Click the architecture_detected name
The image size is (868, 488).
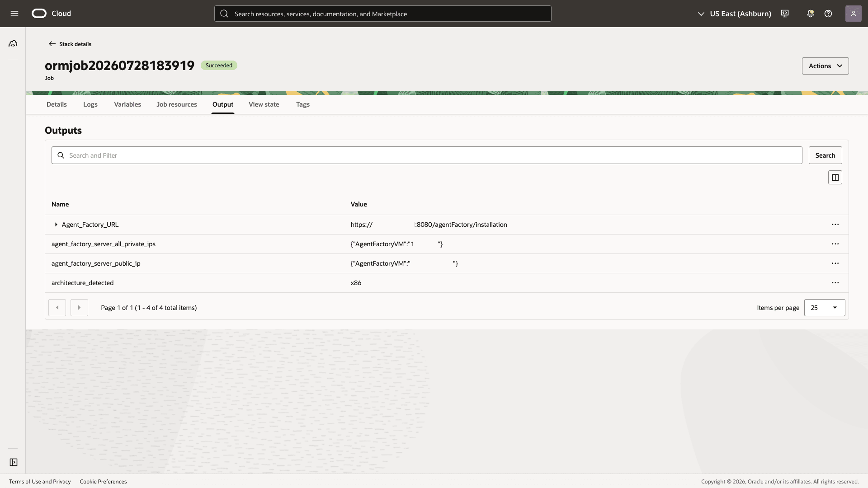click(x=82, y=283)
